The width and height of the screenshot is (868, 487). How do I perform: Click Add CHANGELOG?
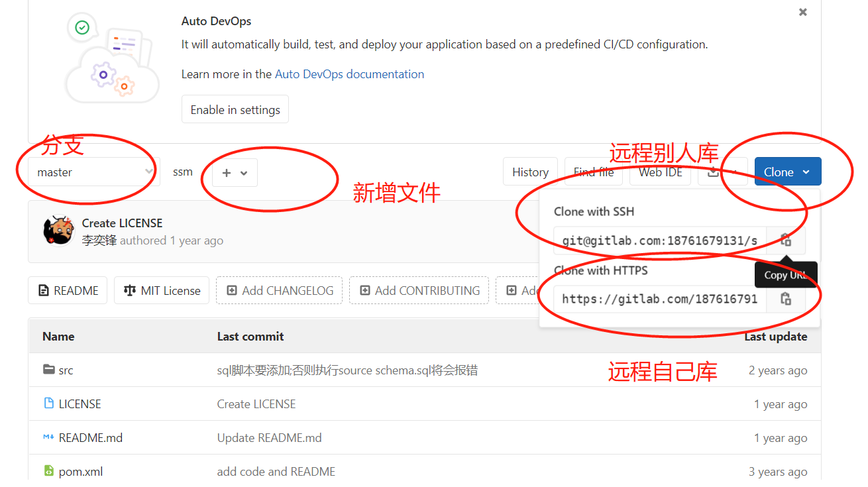(279, 290)
